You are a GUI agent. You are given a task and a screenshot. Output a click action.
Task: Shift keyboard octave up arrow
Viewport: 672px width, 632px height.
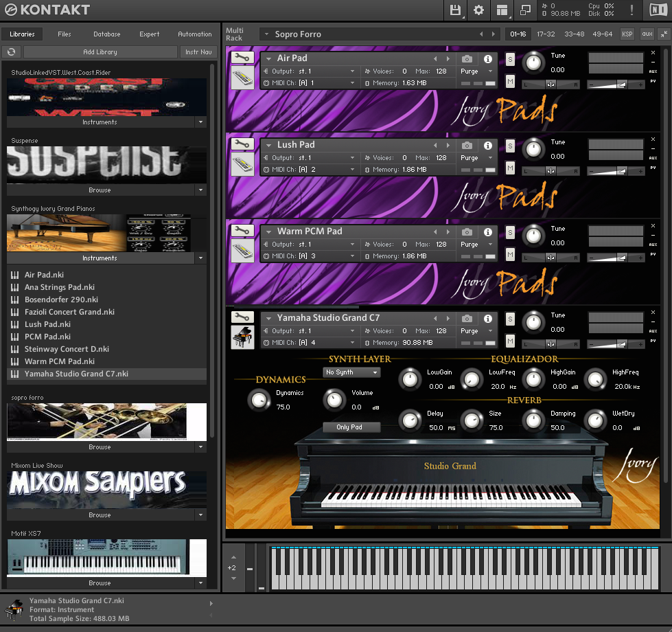point(233,557)
